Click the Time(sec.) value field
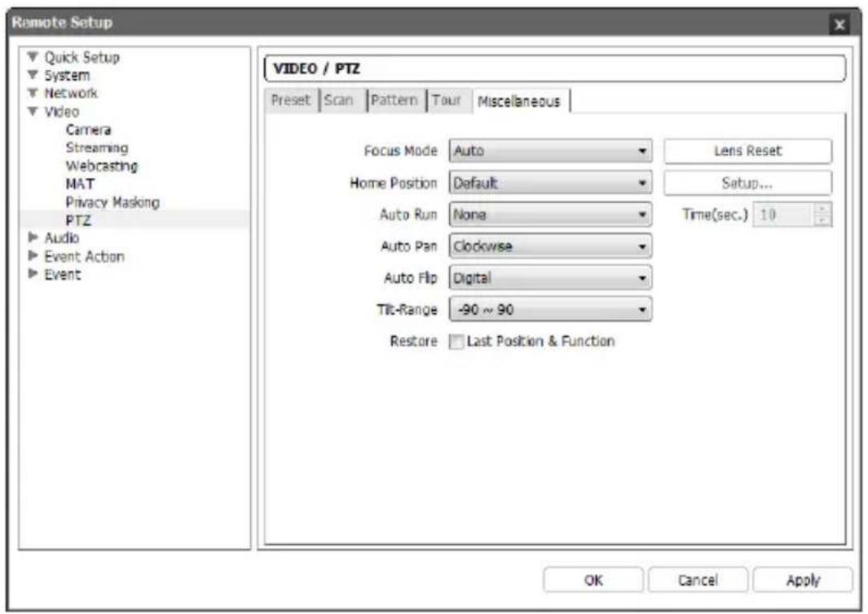This screenshot has width=868, height=614. pyautogui.click(x=784, y=214)
